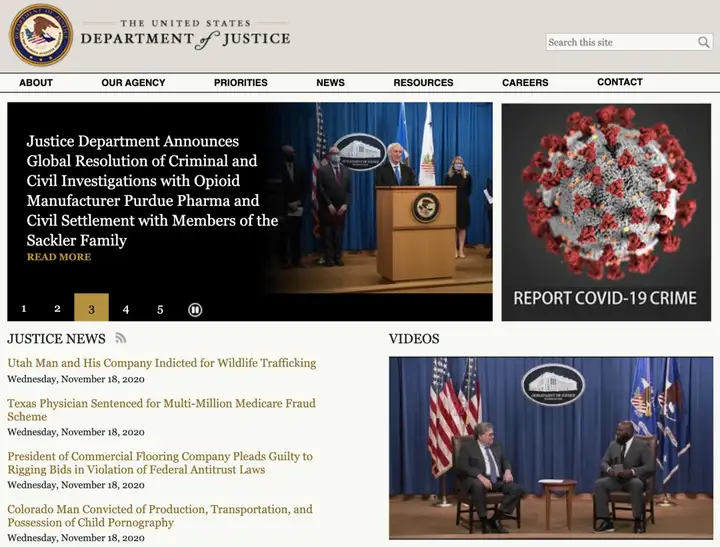Select the highlighted carousel slide 3
Screen dimensions: 720x547
[91, 307]
